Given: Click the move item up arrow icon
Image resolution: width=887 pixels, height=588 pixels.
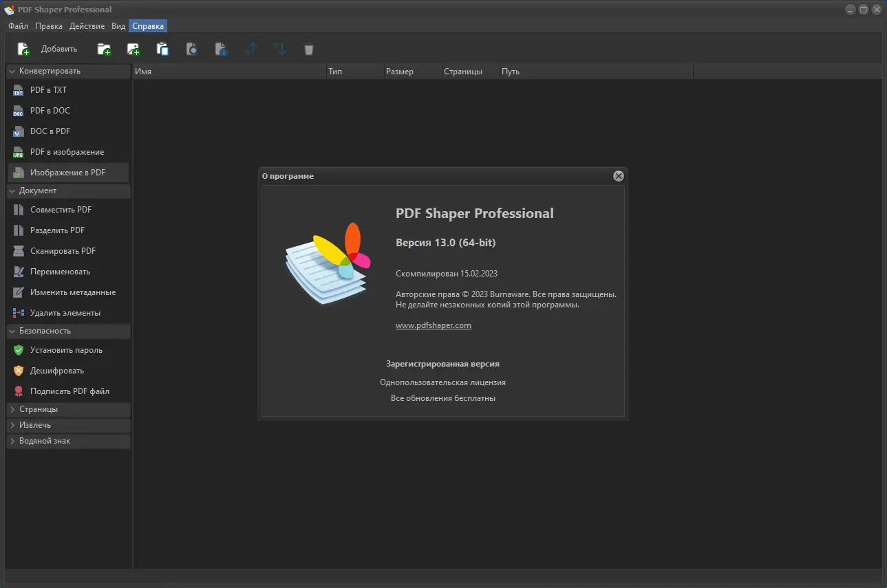Looking at the screenshot, I should [250, 49].
